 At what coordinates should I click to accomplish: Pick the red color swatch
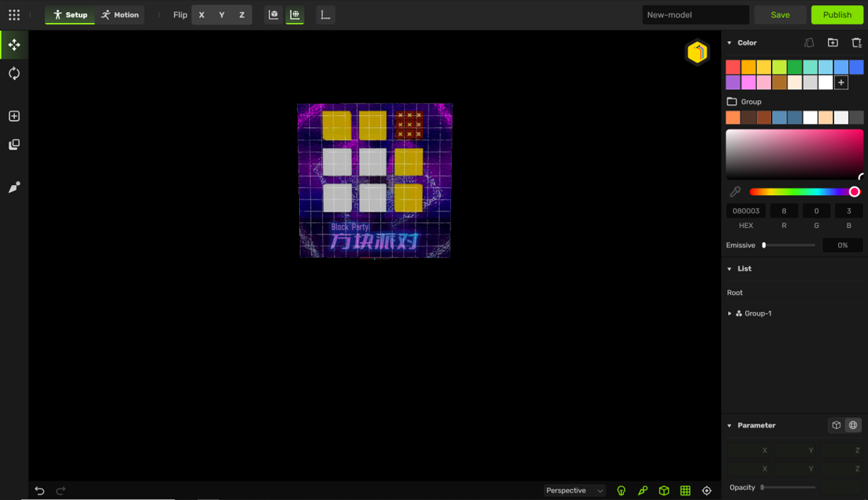733,67
